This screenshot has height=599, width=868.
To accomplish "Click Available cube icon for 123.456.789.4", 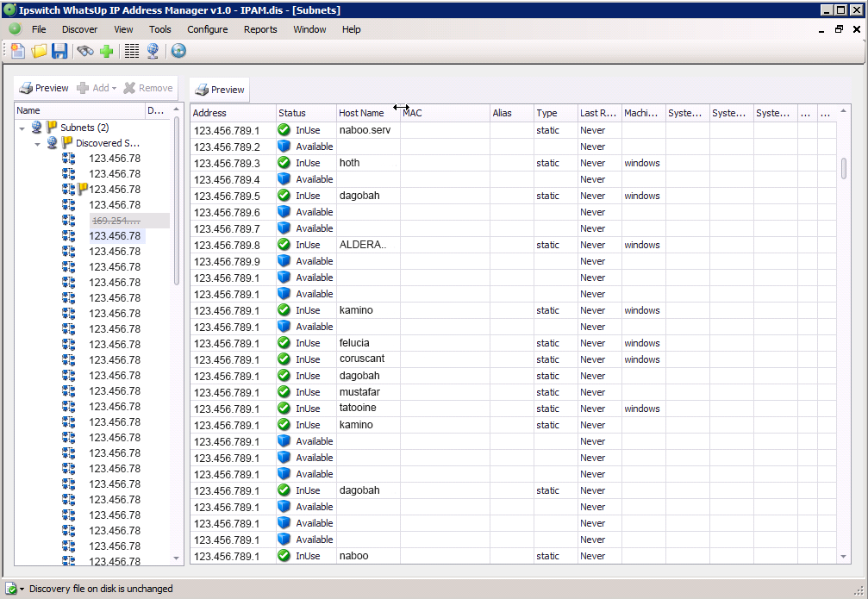I will [284, 178].
